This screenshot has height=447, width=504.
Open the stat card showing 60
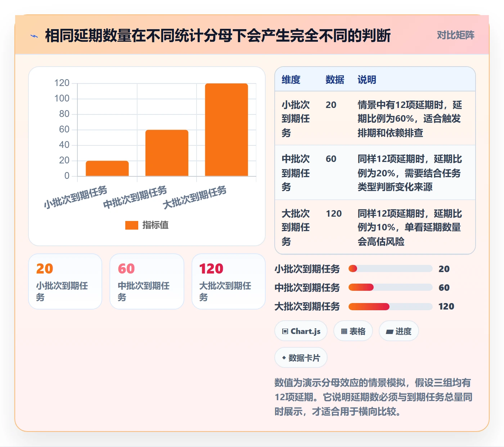pos(147,281)
